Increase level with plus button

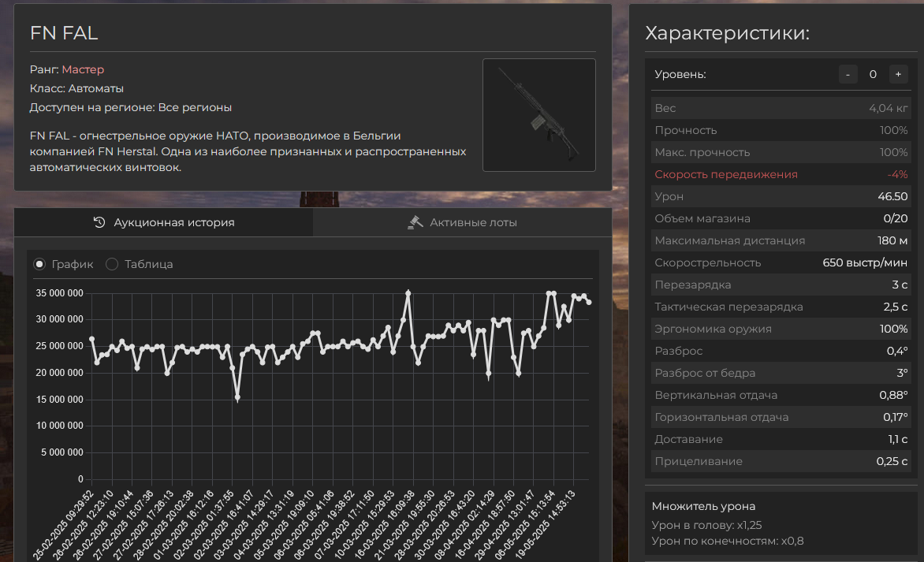[x=898, y=74]
